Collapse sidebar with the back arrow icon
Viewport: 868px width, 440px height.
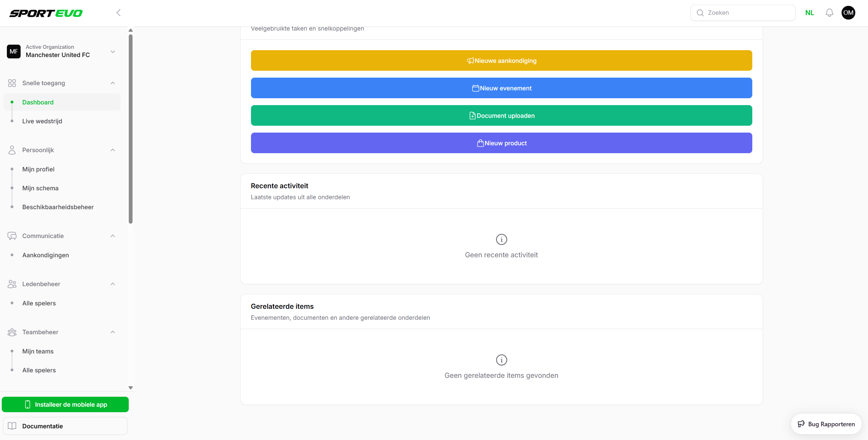click(x=118, y=13)
